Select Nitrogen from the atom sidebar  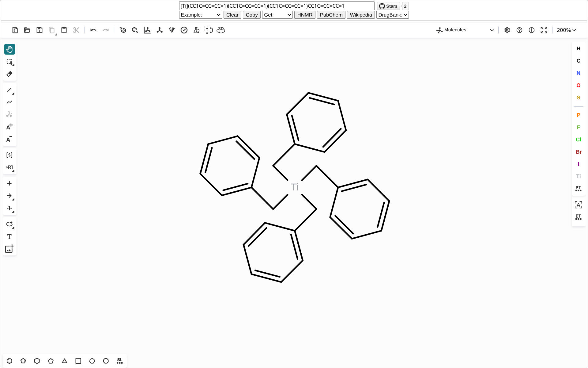[578, 73]
